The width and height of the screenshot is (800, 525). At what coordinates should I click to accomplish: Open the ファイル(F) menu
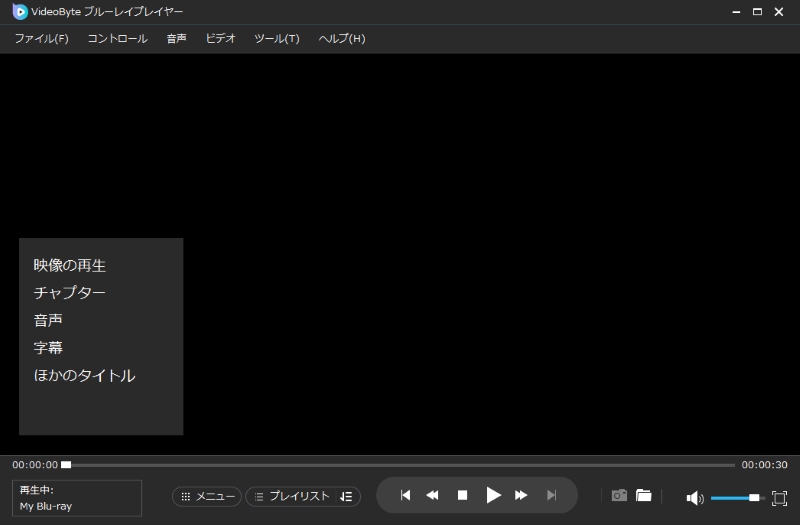(x=41, y=39)
